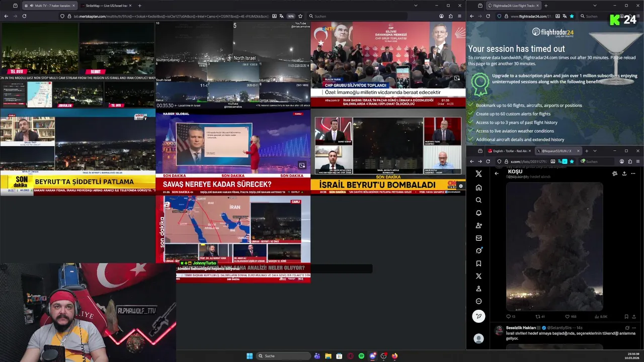Open a new tab in Flightradar24 window
Viewport: 644px width, 362px height.
[546, 6]
